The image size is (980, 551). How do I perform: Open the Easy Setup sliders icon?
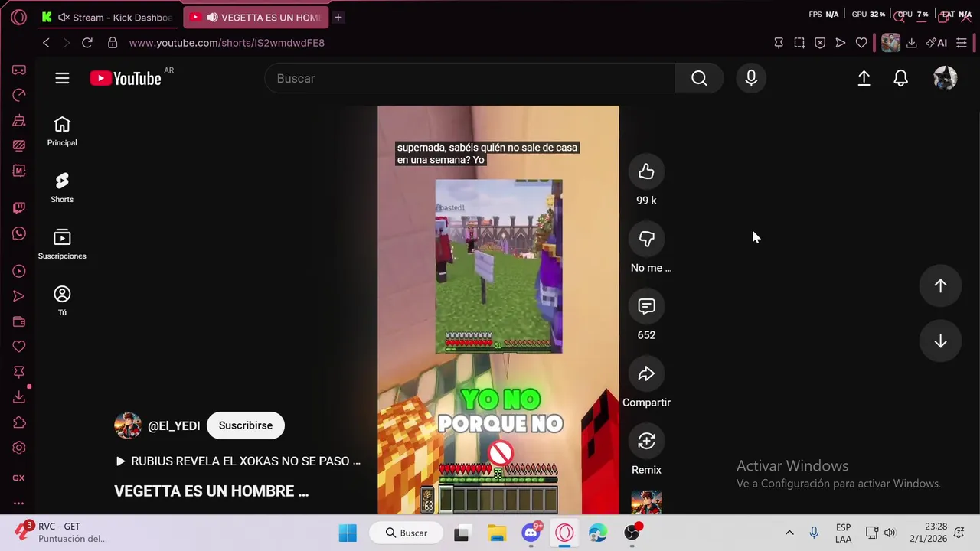(x=962, y=43)
